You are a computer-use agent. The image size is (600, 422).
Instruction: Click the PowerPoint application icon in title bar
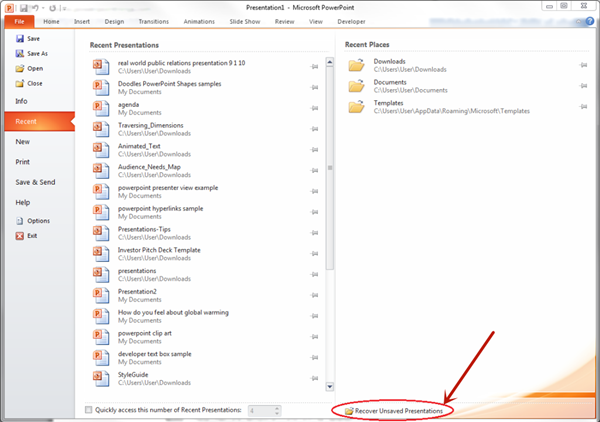9,8
